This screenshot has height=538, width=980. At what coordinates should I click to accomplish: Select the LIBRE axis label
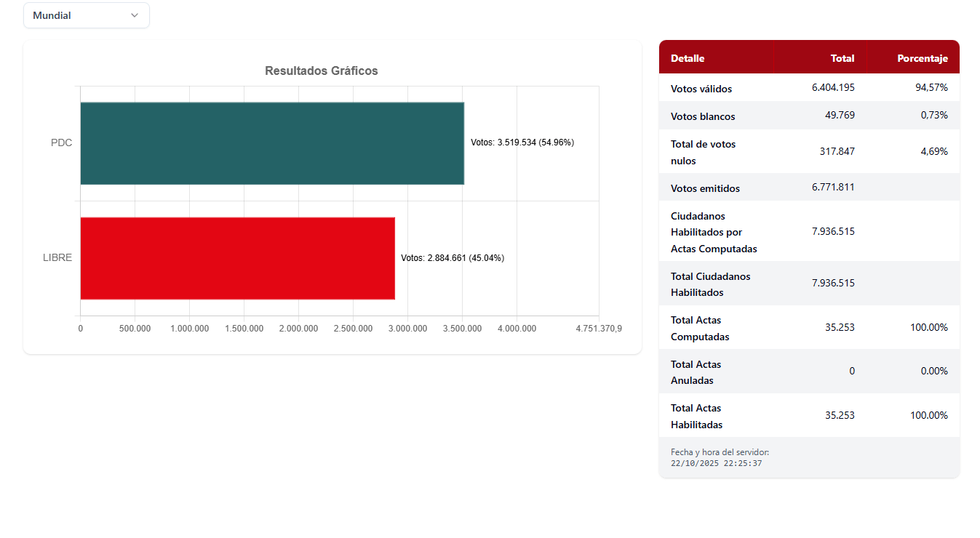pyautogui.click(x=57, y=258)
